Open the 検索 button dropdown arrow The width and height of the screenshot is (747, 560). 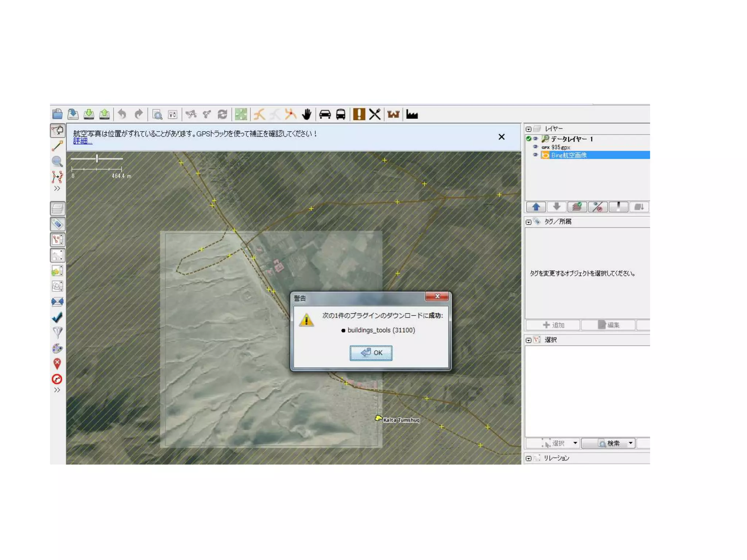coord(630,443)
